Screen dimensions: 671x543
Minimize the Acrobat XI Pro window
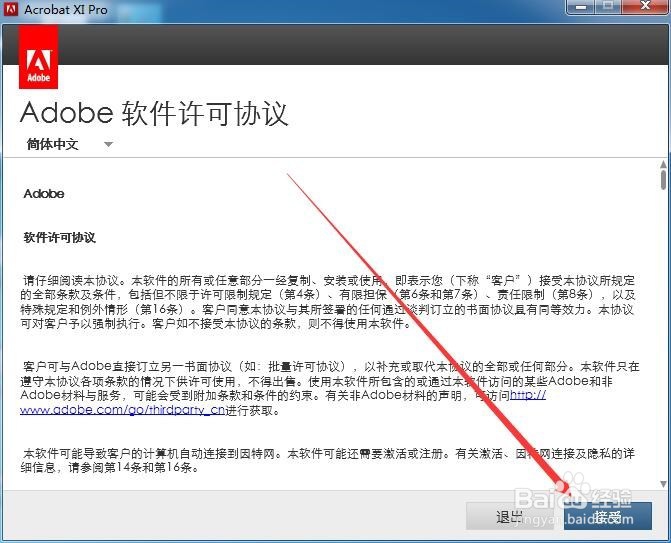click(x=581, y=7)
